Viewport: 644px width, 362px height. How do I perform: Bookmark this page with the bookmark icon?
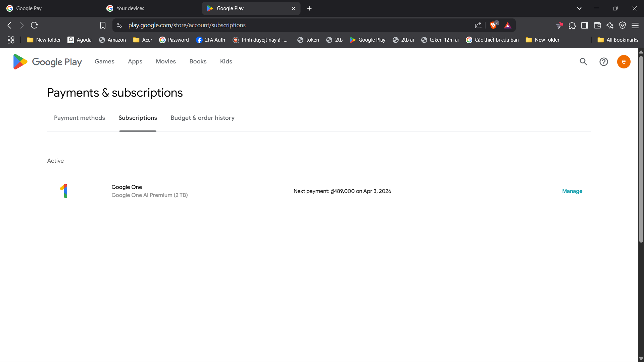click(103, 25)
